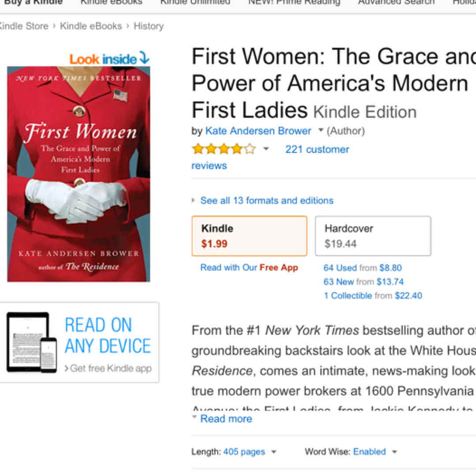The width and height of the screenshot is (476, 476).
Task: Open the author dropdown arrow
Action: (x=321, y=130)
